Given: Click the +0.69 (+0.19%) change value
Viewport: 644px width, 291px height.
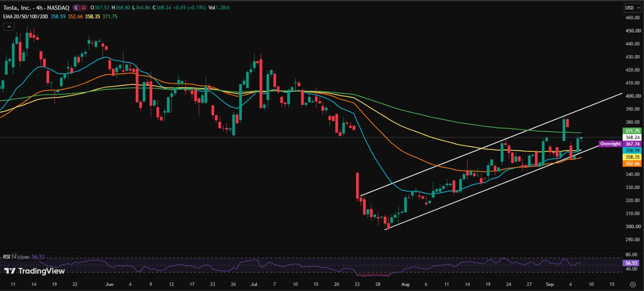Looking at the screenshot, I should point(190,8).
